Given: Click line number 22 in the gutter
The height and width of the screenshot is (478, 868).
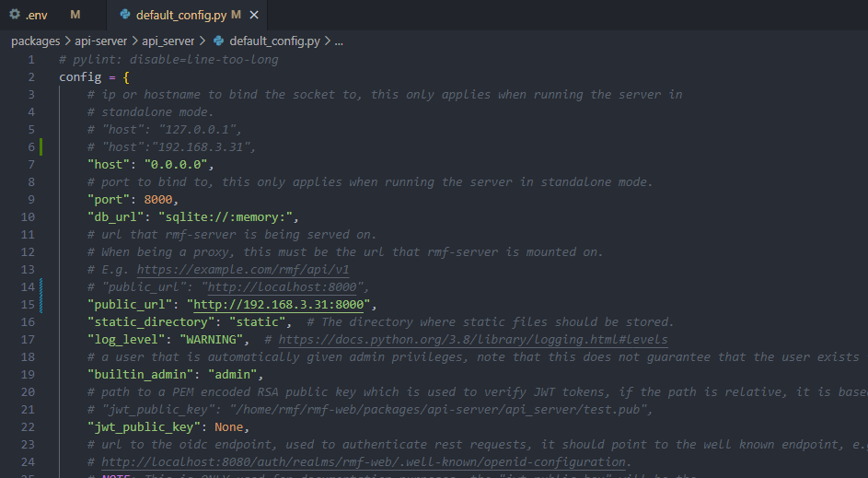Looking at the screenshot, I should 28,427.
